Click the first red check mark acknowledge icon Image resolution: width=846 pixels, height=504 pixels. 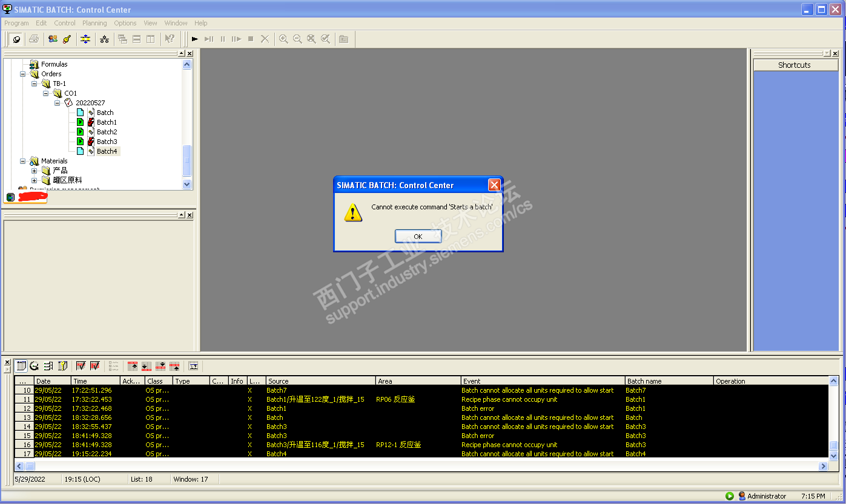81,366
